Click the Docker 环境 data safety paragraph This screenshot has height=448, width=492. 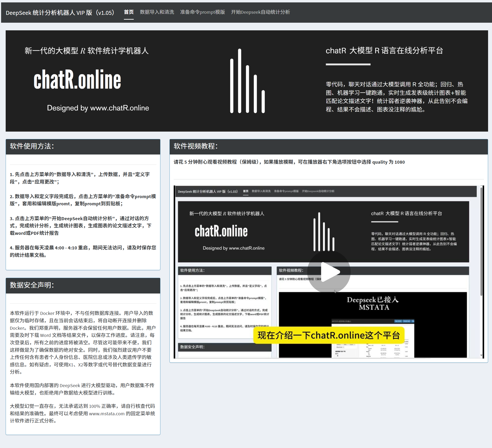click(82, 342)
